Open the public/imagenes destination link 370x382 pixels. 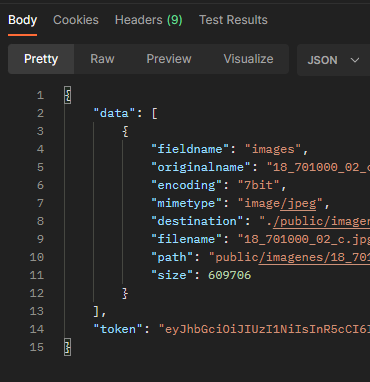[321, 221]
